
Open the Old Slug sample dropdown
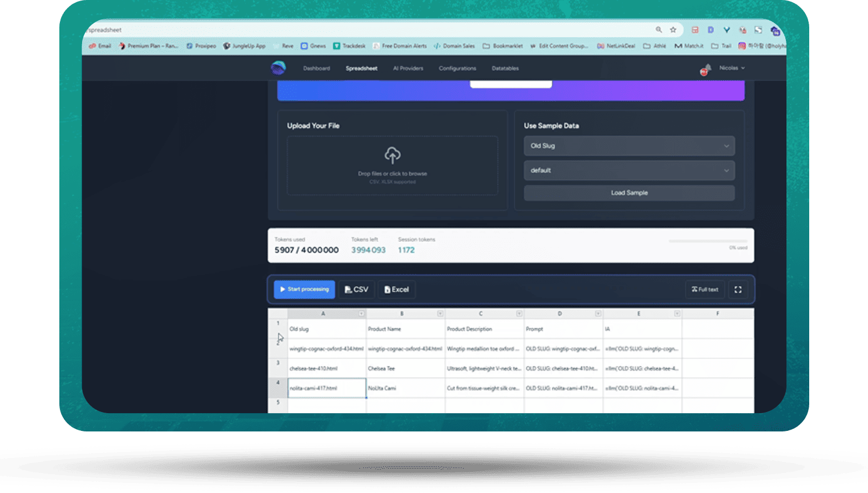(x=629, y=146)
